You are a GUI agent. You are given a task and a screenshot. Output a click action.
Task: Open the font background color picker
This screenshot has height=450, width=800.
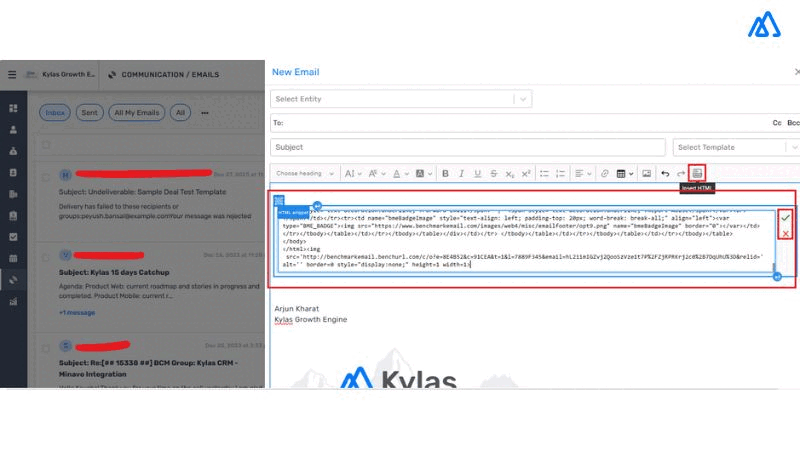coord(423,173)
